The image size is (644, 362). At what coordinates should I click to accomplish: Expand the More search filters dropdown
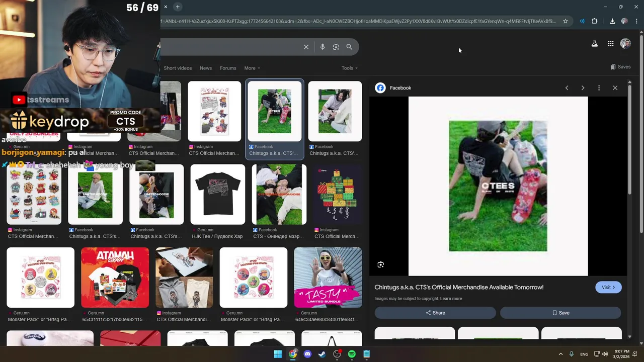click(x=252, y=68)
